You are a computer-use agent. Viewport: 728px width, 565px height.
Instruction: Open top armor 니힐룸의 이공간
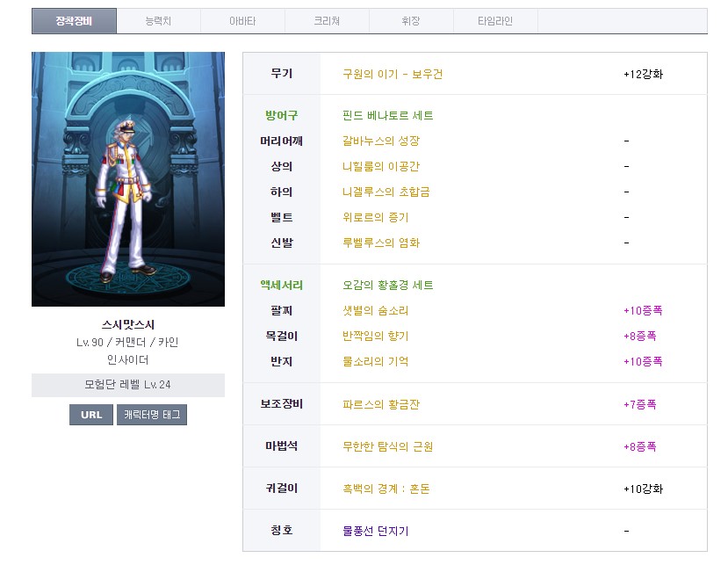pyautogui.click(x=381, y=166)
